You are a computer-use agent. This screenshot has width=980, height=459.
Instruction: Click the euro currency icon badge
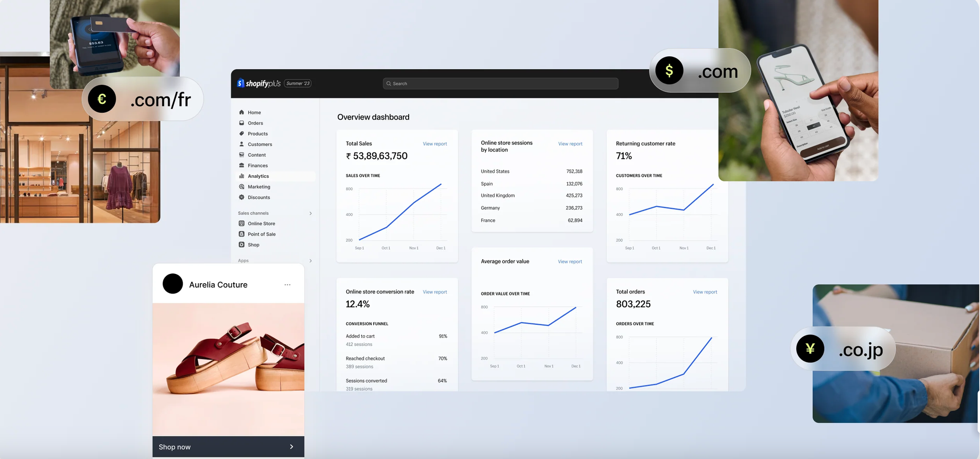click(102, 99)
